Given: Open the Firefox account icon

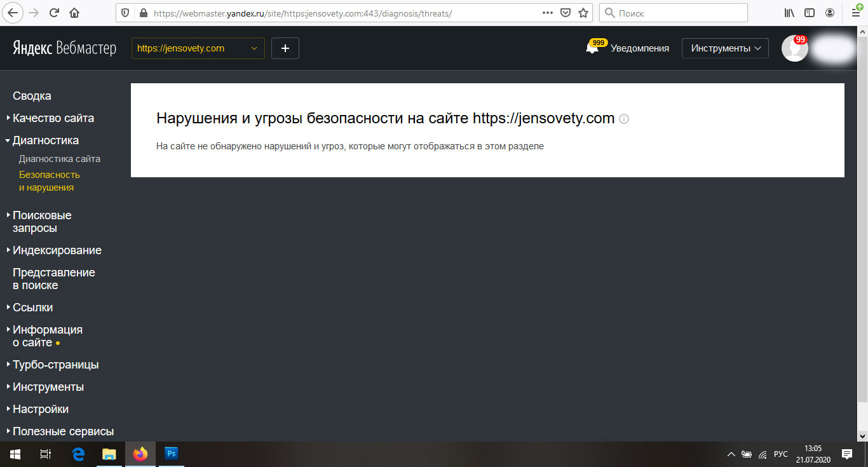Looking at the screenshot, I should (830, 13).
